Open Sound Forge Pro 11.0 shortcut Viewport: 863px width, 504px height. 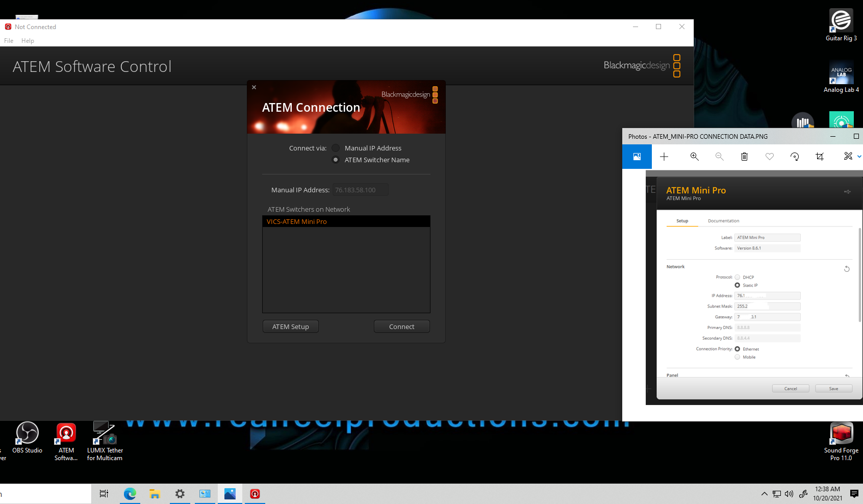pos(841,442)
